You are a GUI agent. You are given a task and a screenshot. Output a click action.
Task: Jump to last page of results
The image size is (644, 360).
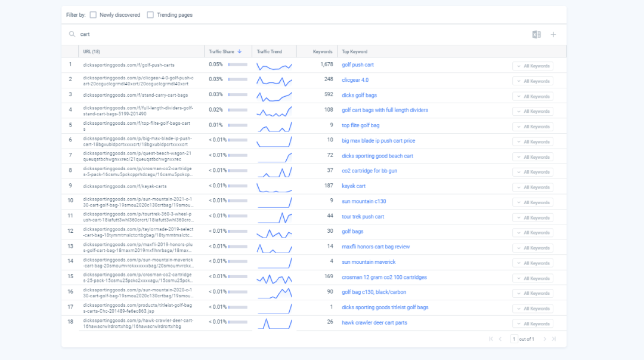(553, 339)
